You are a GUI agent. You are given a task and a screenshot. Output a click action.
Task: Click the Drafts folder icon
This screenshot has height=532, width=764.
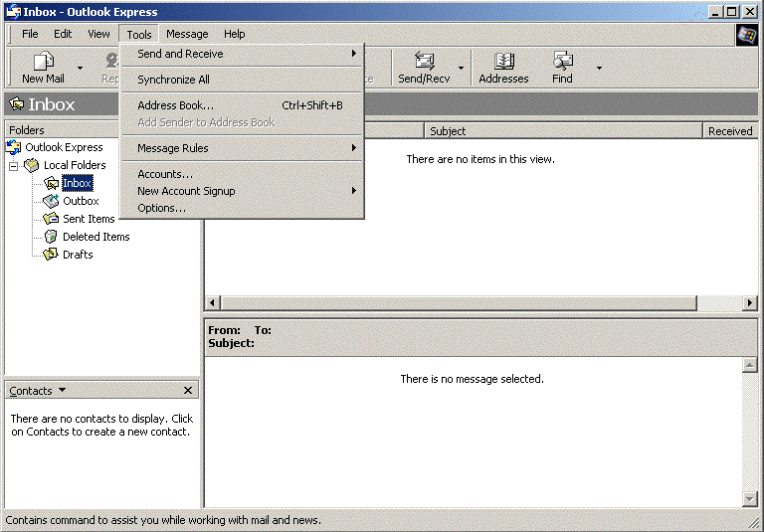pos(51,255)
